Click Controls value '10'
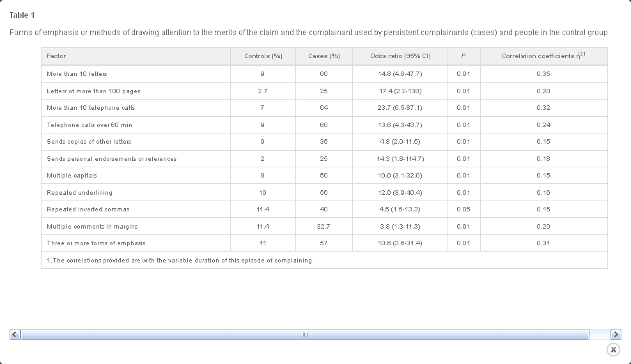The height and width of the screenshot is (364, 631). click(262, 192)
